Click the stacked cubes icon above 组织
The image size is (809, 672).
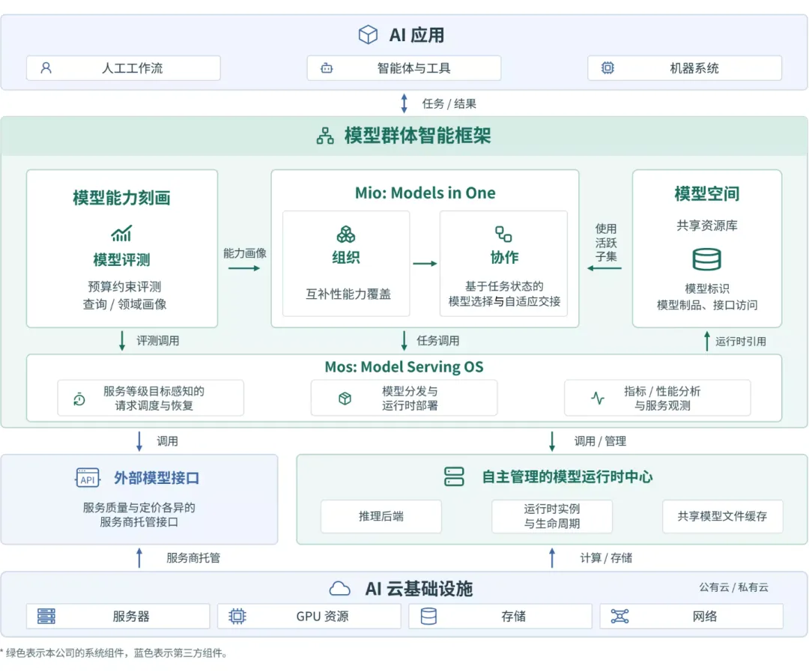coord(345,234)
